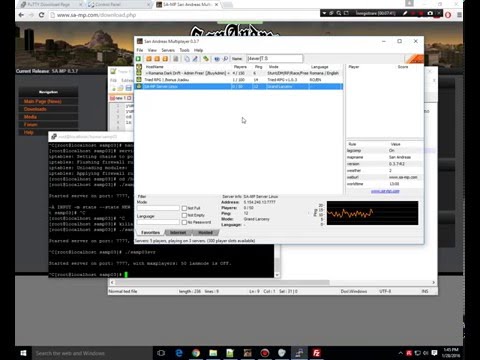Select the SA-MP Server Linux row
This screenshot has height=360, width=480.
[x=239, y=86]
